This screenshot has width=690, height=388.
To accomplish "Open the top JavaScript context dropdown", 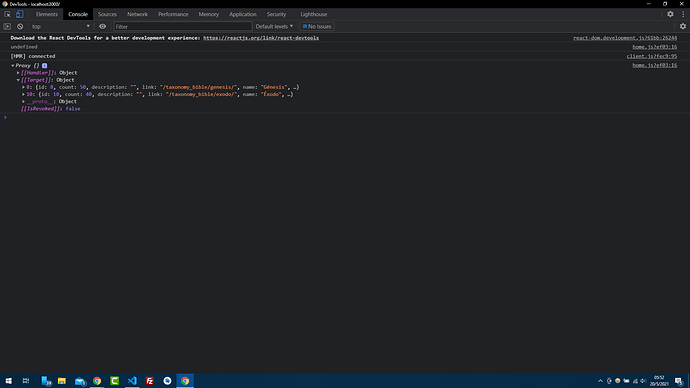I will click(x=60, y=26).
